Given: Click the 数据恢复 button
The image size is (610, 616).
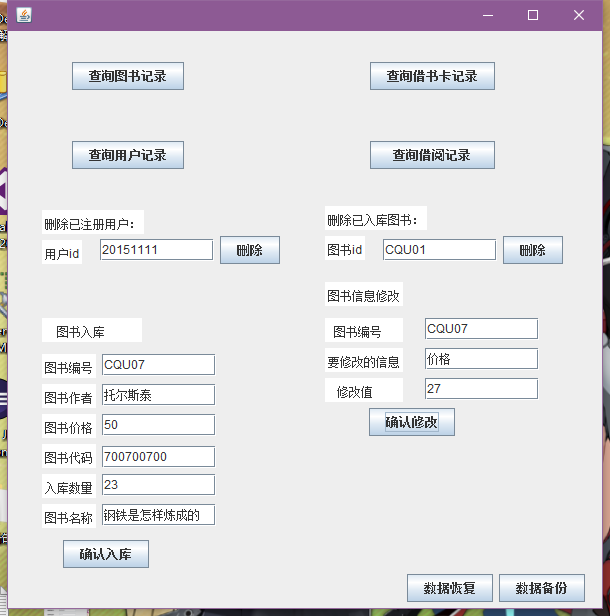Looking at the screenshot, I should pyautogui.click(x=450, y=588).
